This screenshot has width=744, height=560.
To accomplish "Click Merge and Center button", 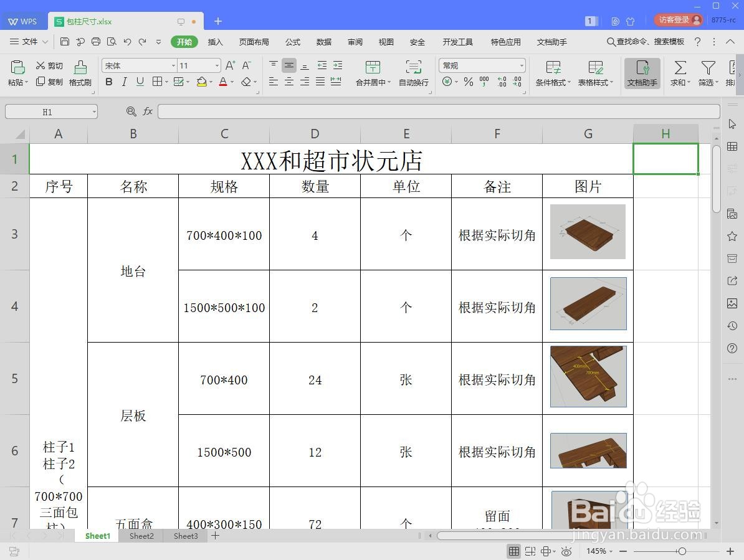I will click(373, 73).
